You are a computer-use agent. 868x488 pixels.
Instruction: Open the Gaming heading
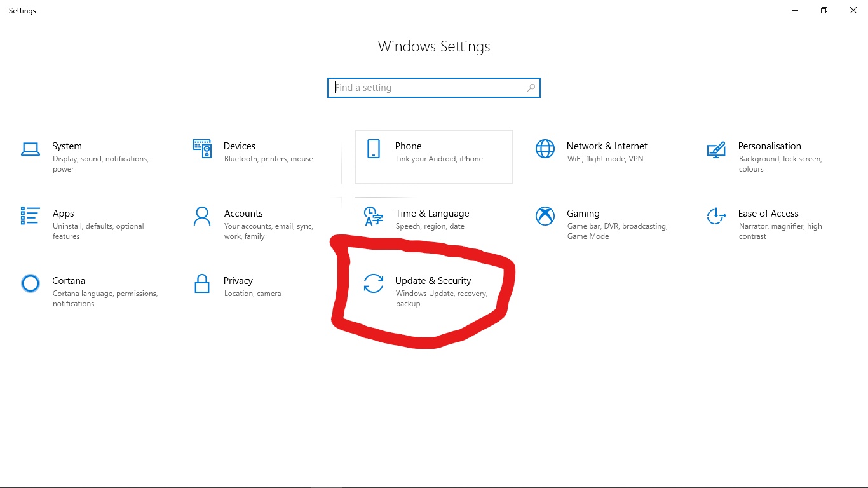[583, 213]
